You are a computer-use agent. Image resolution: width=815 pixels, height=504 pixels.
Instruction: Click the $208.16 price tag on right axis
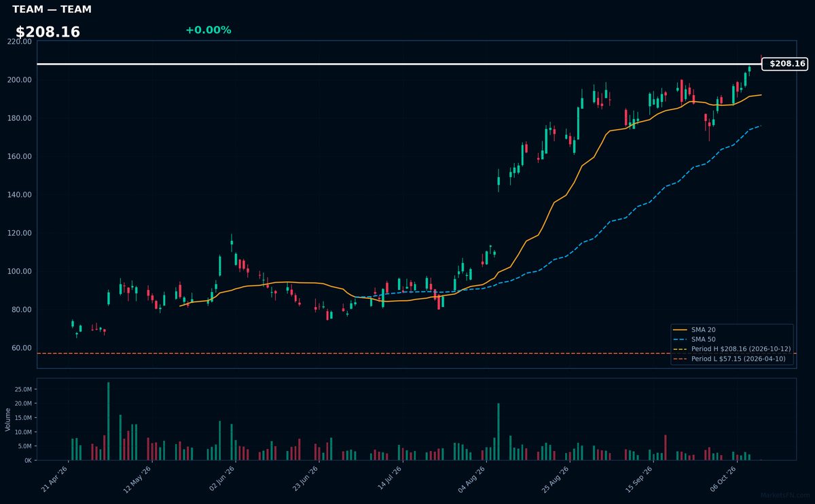tap(784, 64)
